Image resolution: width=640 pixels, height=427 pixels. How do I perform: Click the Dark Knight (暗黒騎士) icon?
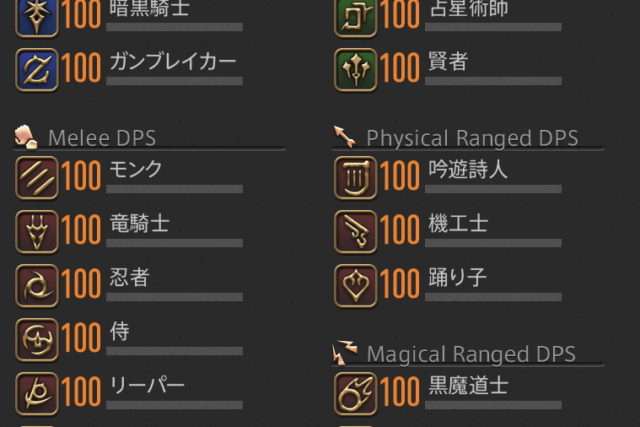(x=37, y=17)
